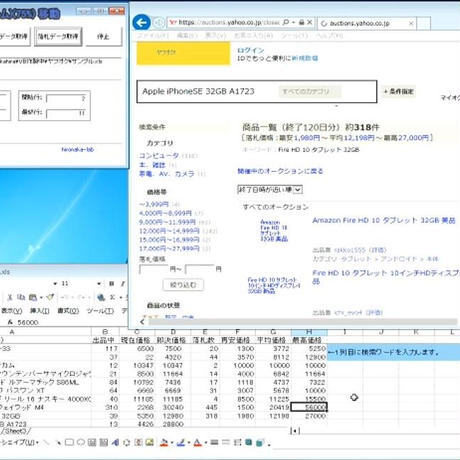
Task: Close the auctions.yahoo.co.jp tab
Action: pos(411,23)
